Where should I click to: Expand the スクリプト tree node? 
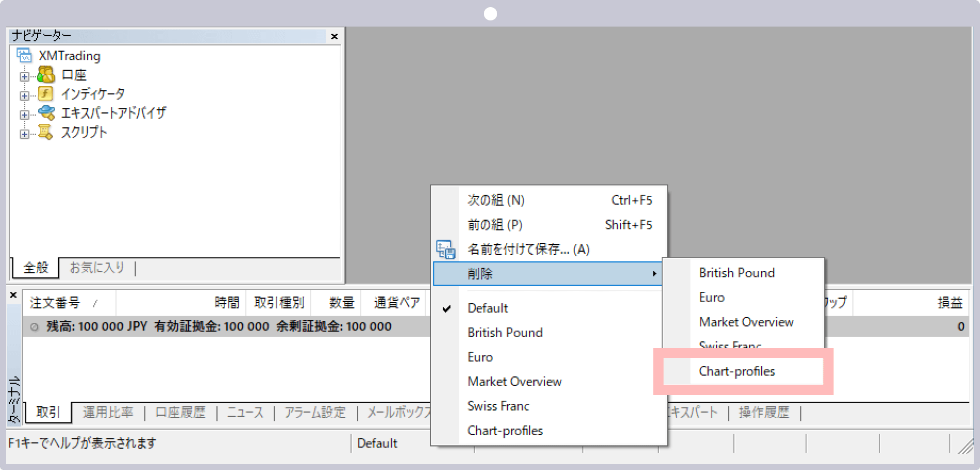point(24,134)
